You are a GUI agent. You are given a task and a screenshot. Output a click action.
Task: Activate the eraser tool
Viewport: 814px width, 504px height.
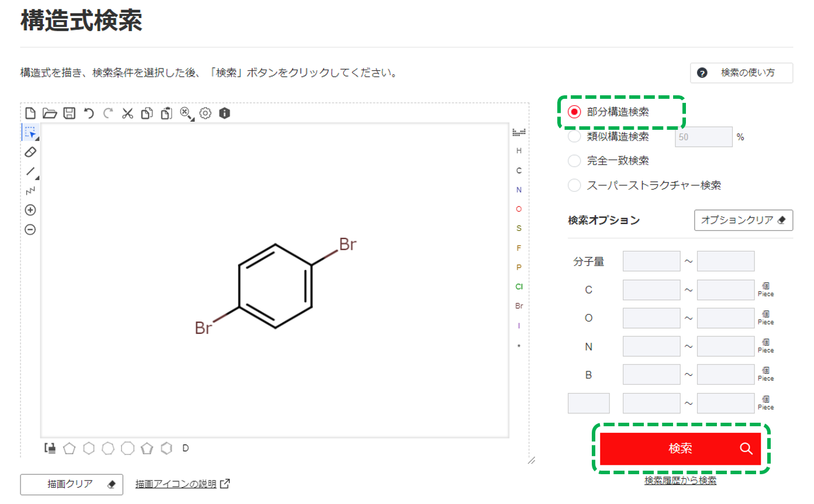pos(30,152)
